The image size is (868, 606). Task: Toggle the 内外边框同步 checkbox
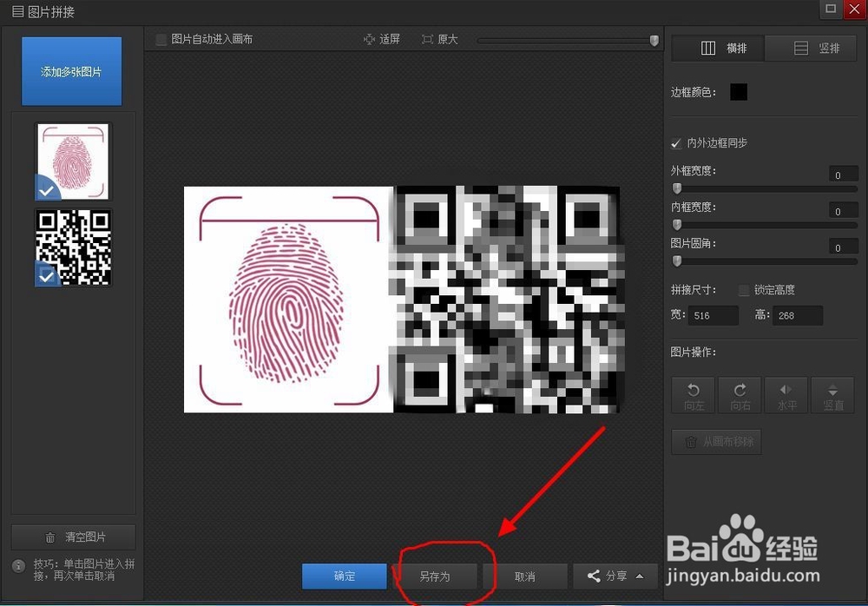point(676,143)
